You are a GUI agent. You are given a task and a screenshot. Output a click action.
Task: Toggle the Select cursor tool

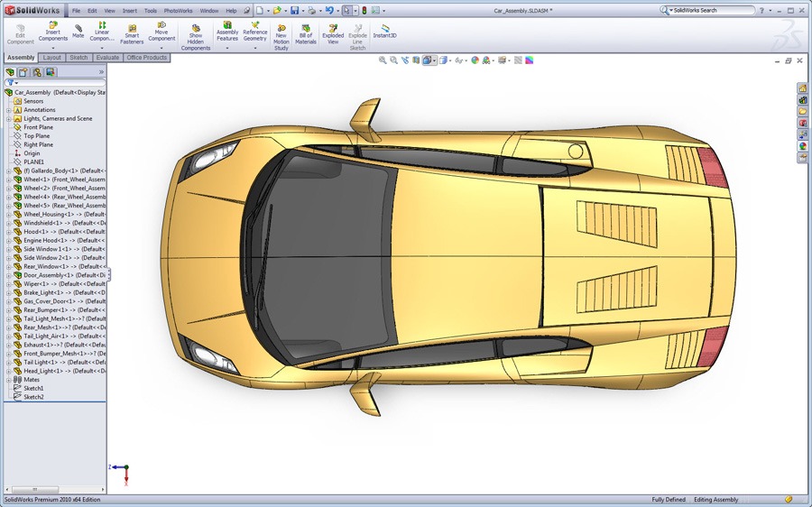(347, 11)
